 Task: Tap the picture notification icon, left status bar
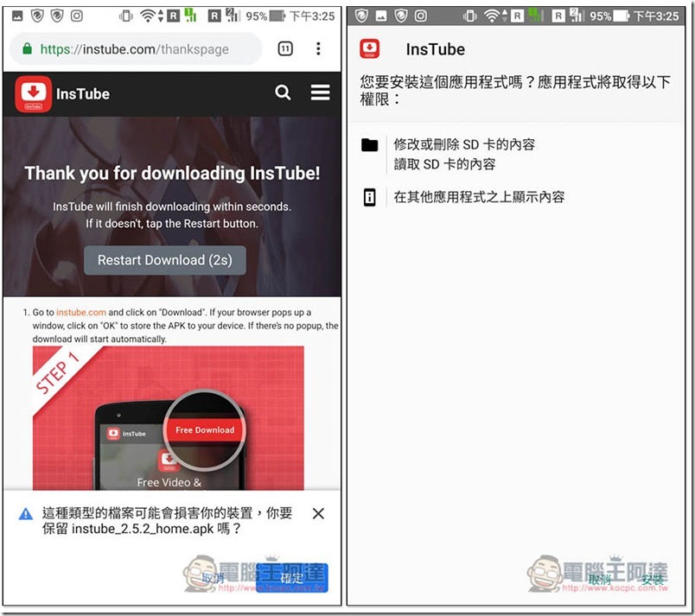pyautogui.click(x=17, y=16)
